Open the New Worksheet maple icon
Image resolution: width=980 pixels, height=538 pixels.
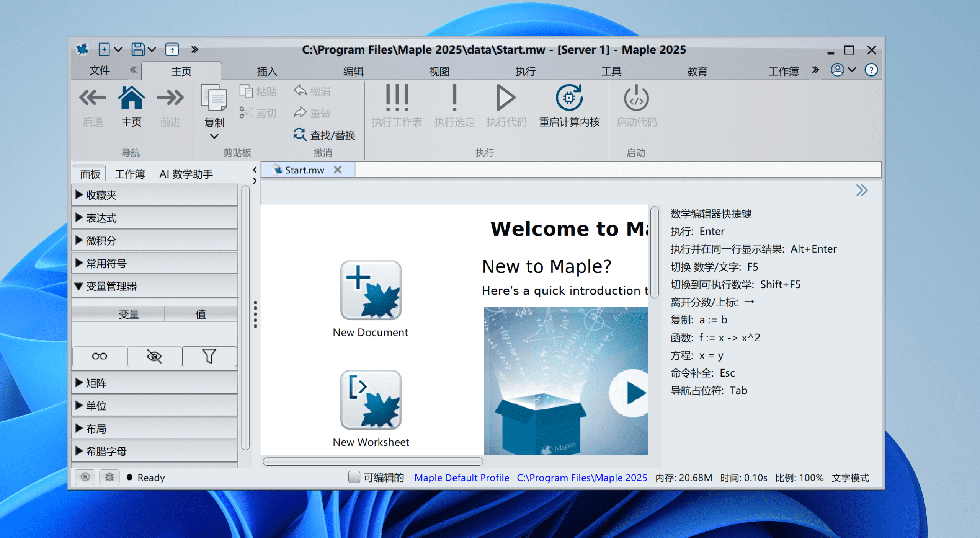(x=371, y=399)
